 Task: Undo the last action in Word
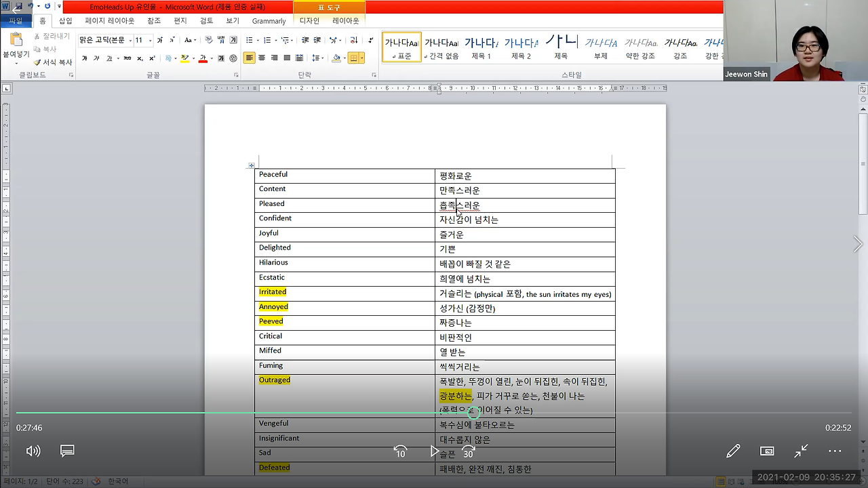[31, 6]
